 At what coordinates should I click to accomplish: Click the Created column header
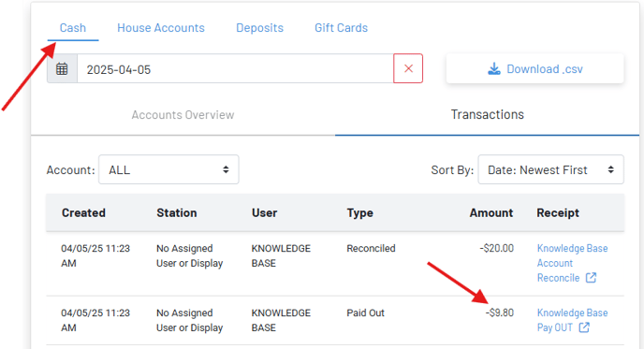[x=83, y=212]
